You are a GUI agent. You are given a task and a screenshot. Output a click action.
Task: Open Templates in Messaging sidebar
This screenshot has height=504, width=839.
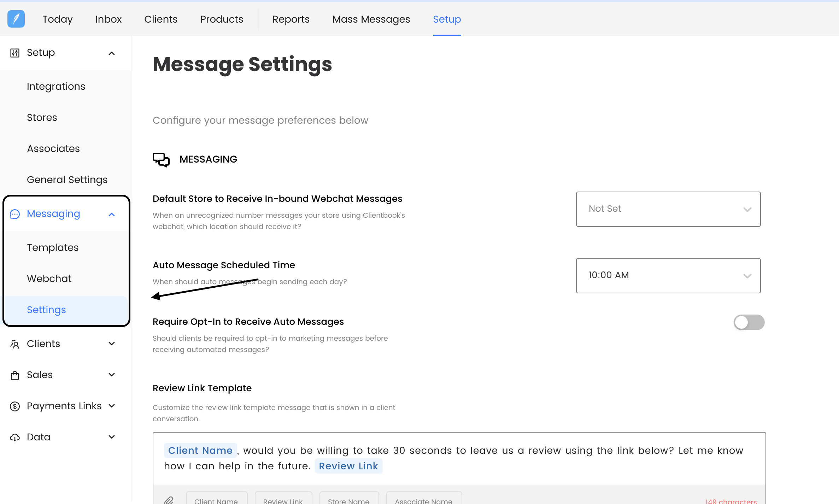click(x=53, y=247)
